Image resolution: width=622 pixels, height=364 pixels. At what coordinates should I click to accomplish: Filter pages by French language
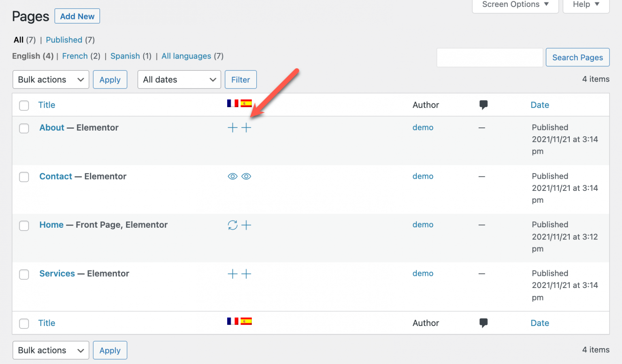click(x=75, y=56)
